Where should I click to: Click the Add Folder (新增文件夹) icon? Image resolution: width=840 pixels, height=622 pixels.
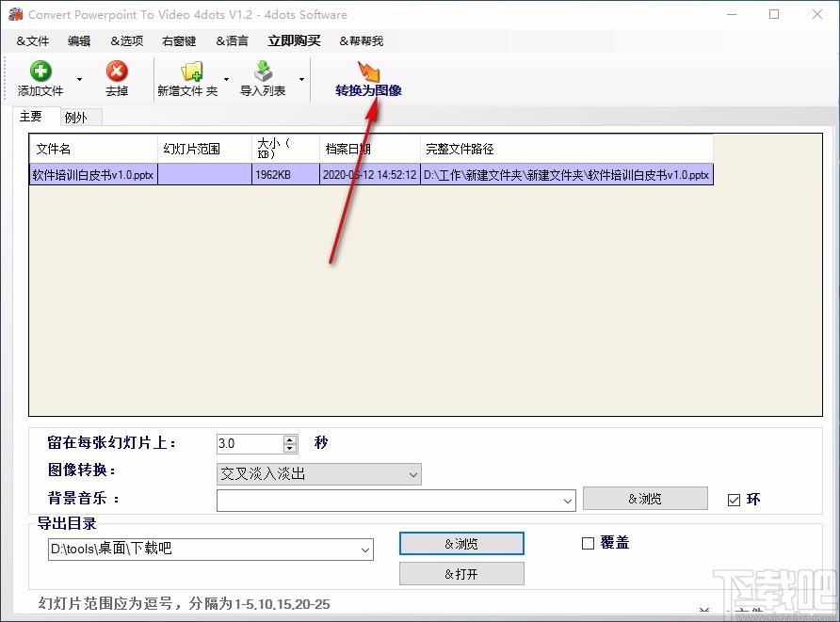[x=192, y=72]
